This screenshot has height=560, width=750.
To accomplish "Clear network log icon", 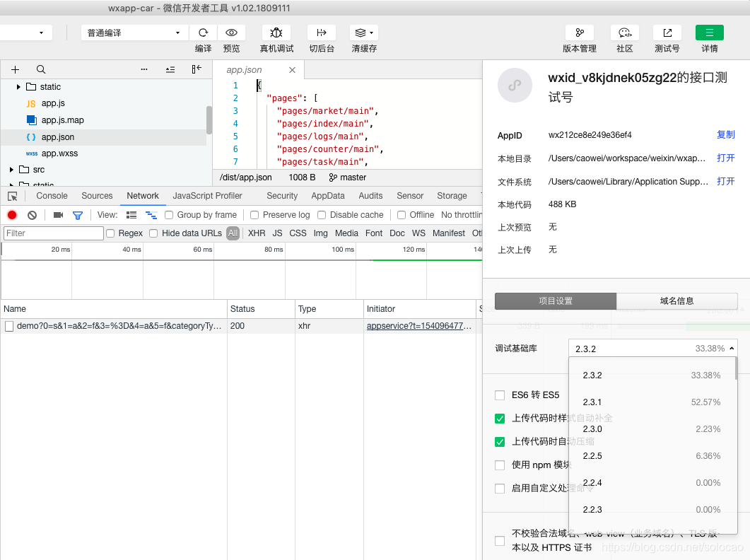I will [x=32, y=215].
